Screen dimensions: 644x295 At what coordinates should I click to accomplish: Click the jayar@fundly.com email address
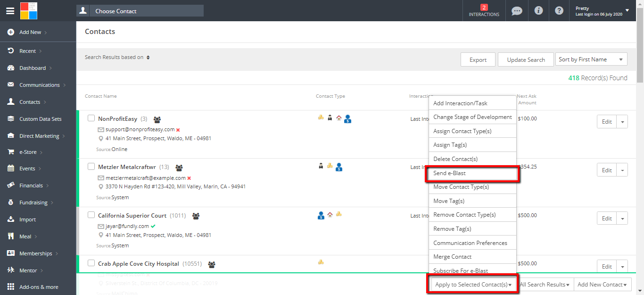click(x=127, y=226)
